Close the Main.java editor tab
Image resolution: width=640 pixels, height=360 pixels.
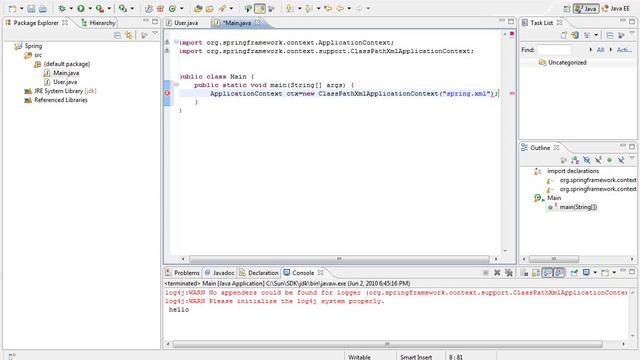coord(258,23)
